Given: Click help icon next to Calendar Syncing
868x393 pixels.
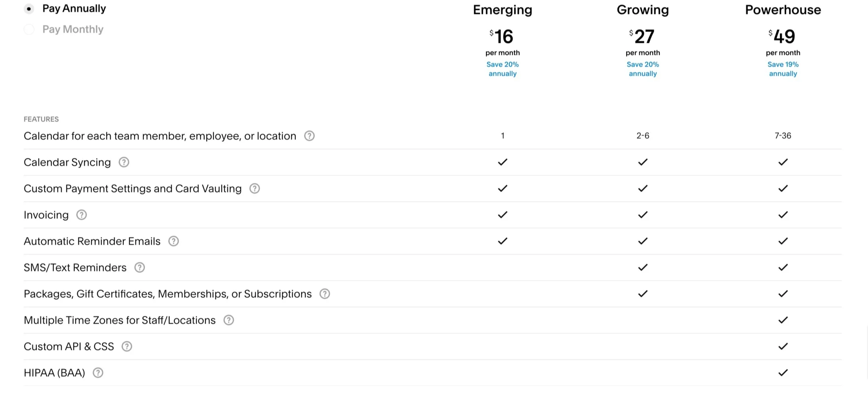Looking at the screenshot, I should [124, 162].
